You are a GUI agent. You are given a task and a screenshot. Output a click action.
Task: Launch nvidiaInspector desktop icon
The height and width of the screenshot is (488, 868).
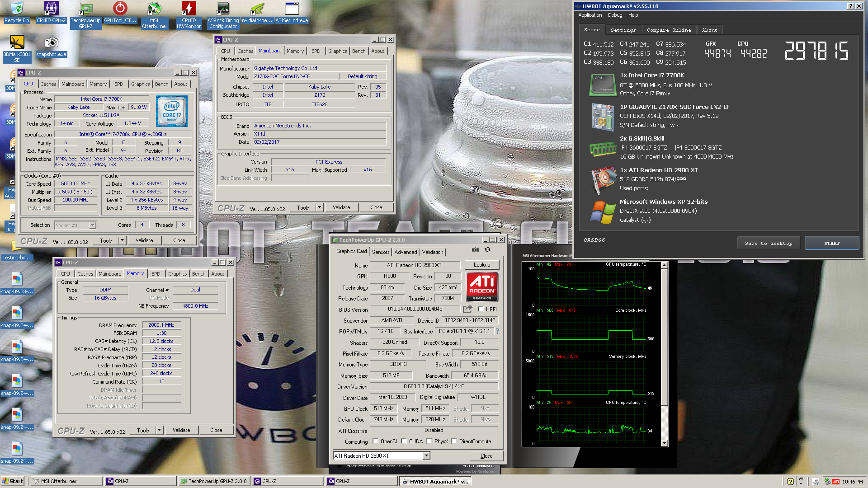(257, 12)
